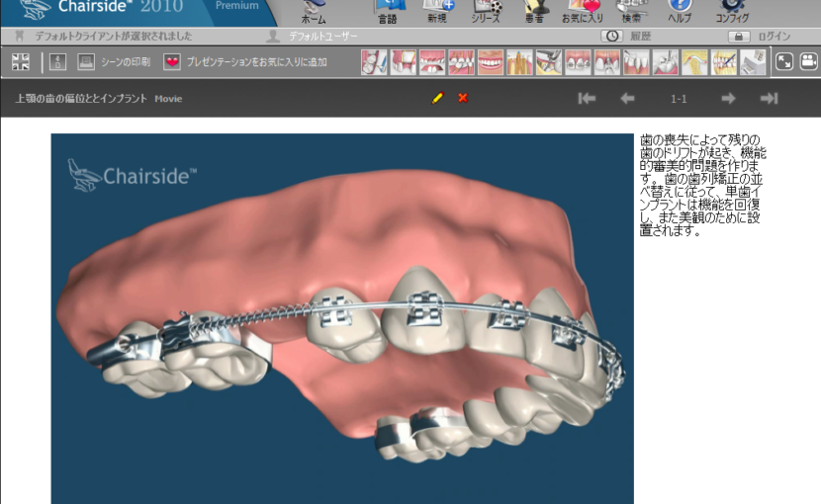Click the Japanese description paragraph
Image resolution: width=821 pixels, height=504 pixels.
tap(702, 185)
